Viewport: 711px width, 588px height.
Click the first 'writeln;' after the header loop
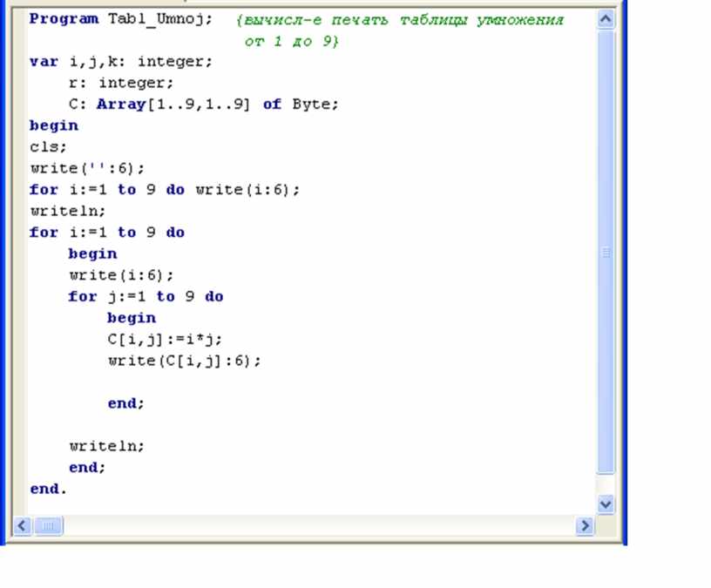click(68, 212)
